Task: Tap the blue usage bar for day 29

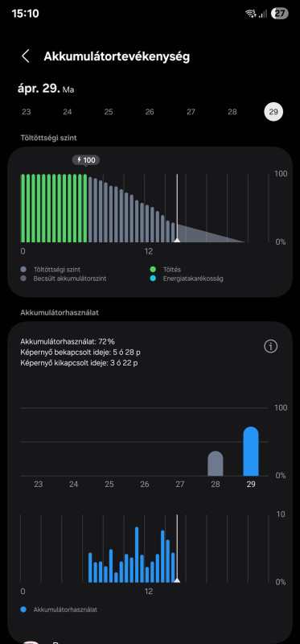Action: [x=251, y=451]
